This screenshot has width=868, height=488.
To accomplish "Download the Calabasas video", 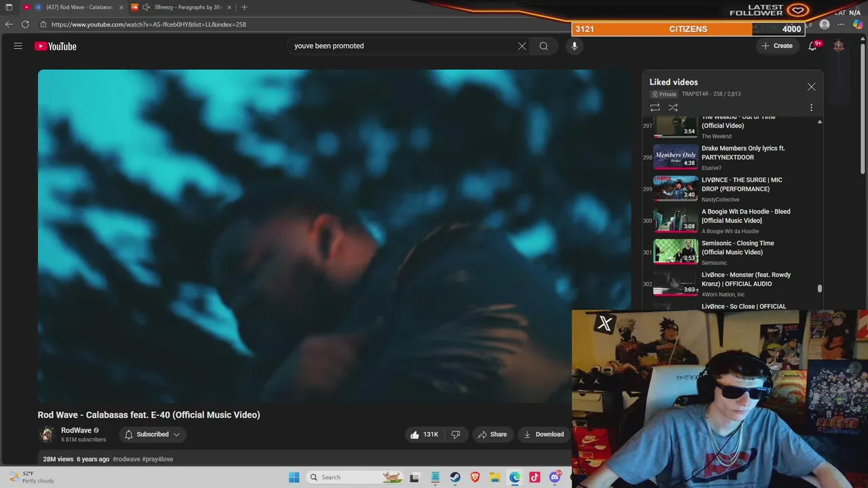I will click(x=544, y=434).
